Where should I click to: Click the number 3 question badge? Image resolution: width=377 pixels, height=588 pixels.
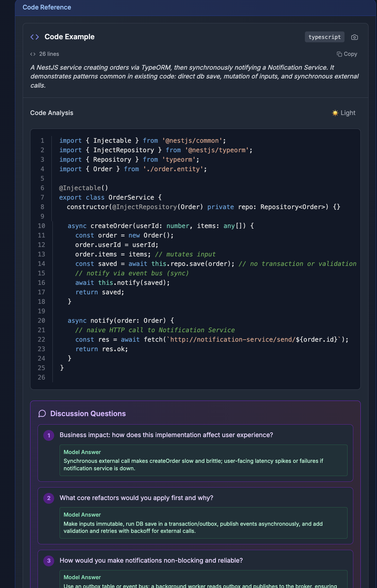(49, 561)
